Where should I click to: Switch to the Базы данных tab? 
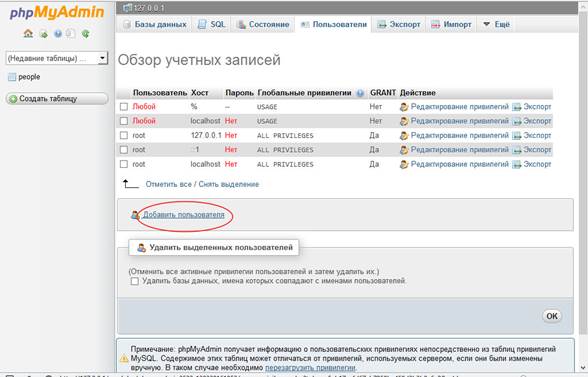coord(155,24)
